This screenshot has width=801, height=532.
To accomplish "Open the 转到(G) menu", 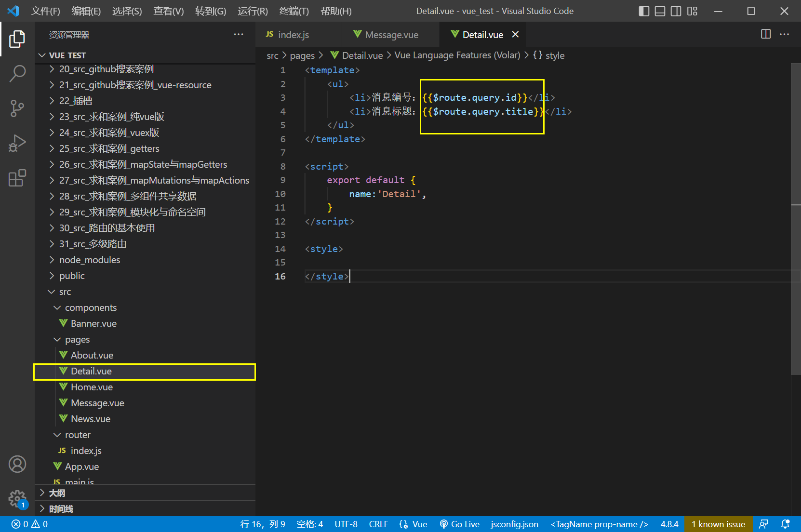I will [x=211, y=11].
